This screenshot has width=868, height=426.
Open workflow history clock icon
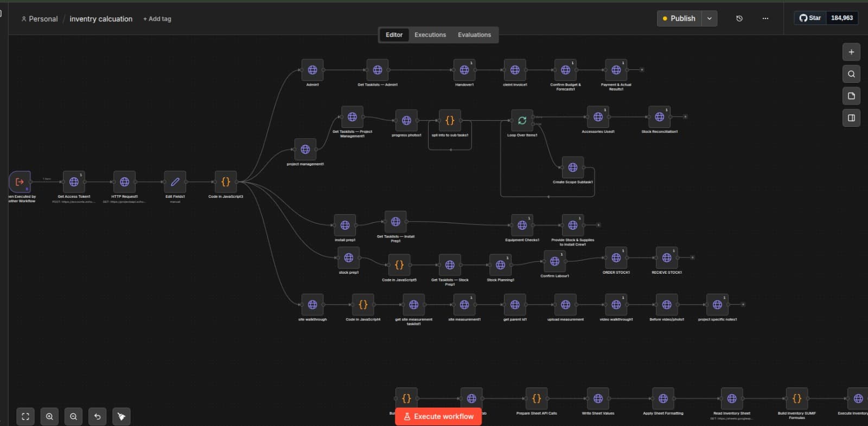(739, 18)
